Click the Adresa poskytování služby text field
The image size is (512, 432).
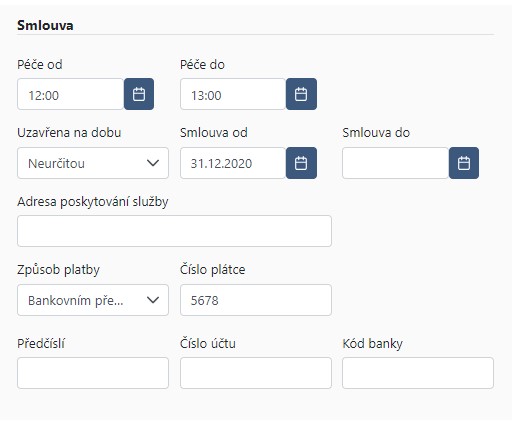174,231
